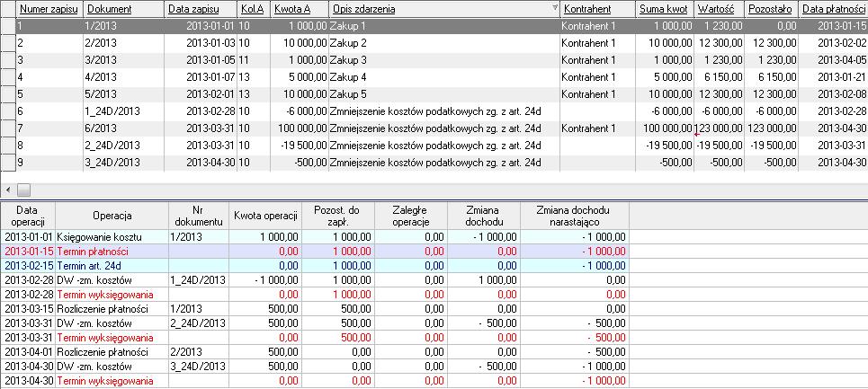Click the Zmiana dochodu narastająco header
This screenshot has height=389, width=868.
[574, 215]
